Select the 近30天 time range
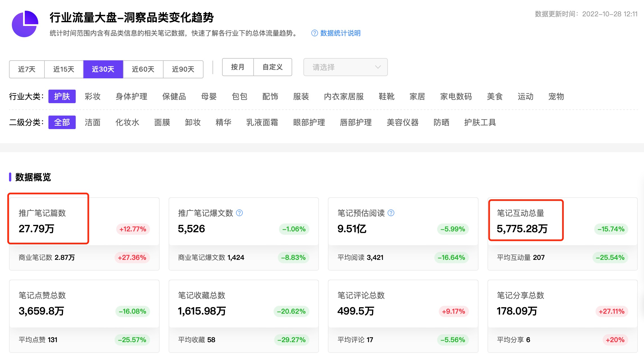 pyautogui.click(x=103, y=69)
